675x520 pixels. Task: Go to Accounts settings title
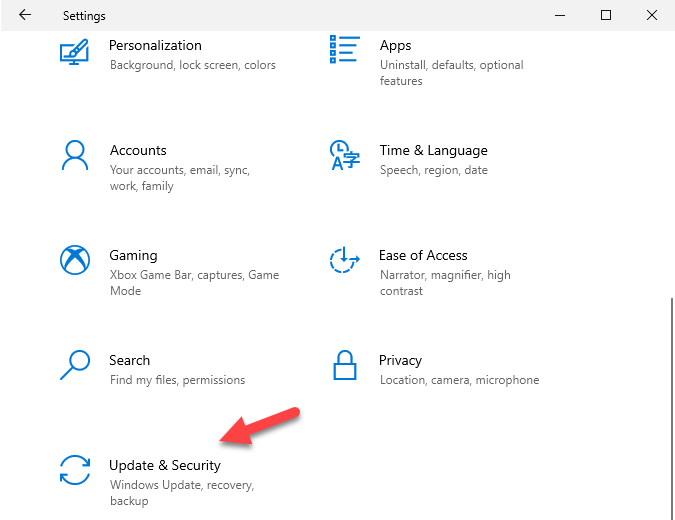click(x=138, y=150)
